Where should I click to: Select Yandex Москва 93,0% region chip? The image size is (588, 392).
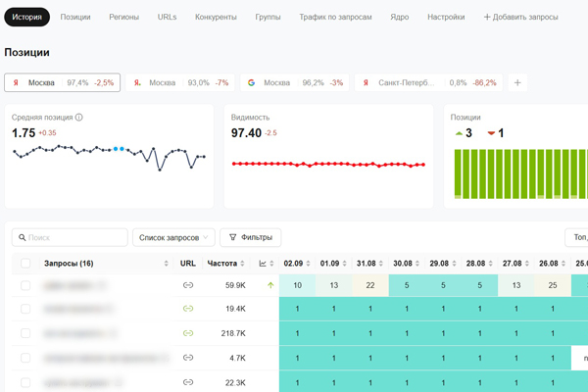(x=180, y=82)
